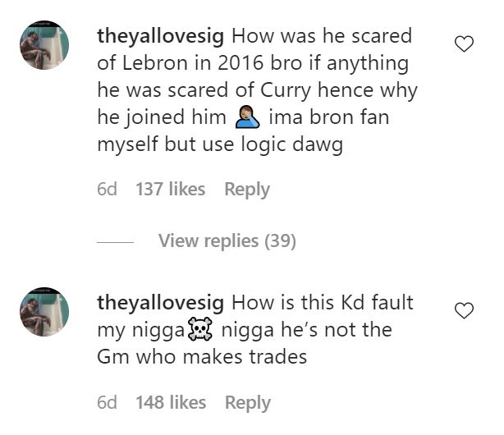504x435 pixels.
Task: Click the line left of View replies
Action: (x=115, y=242)
